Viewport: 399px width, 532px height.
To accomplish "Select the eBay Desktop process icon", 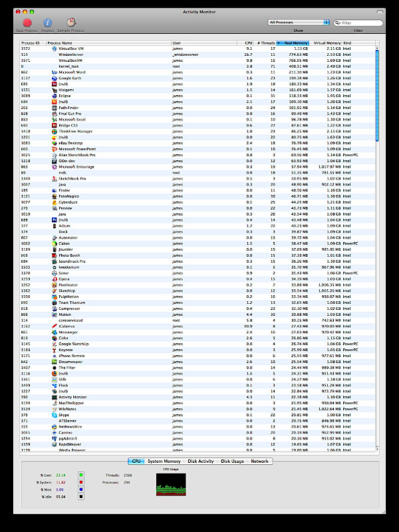I will [55, 143].
